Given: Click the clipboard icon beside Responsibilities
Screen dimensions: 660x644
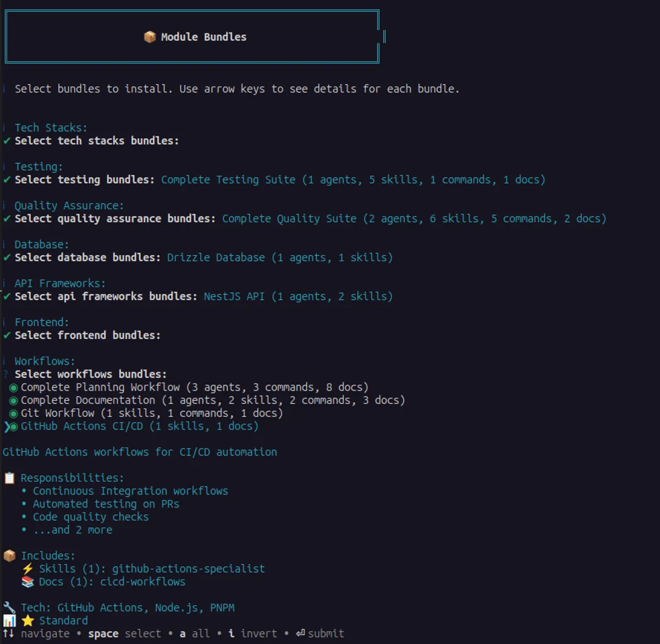Looking at the screenshot, I should (9, 477).
